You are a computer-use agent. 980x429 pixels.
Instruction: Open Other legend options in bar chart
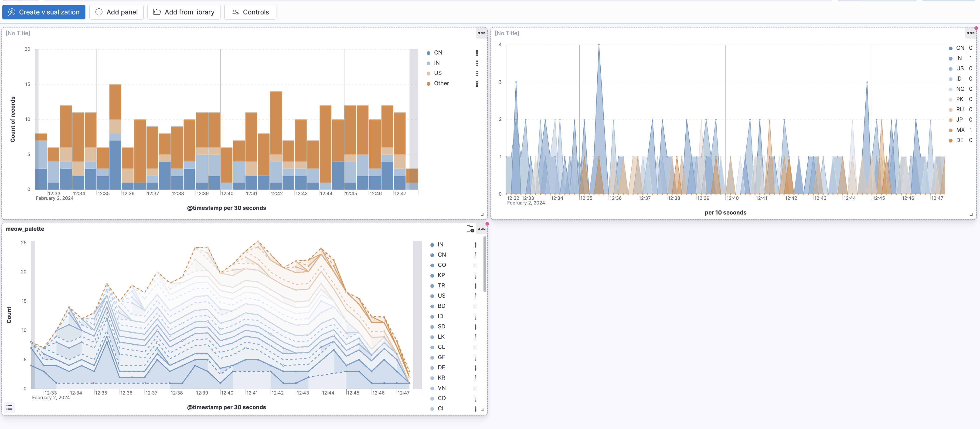[477, 84]
